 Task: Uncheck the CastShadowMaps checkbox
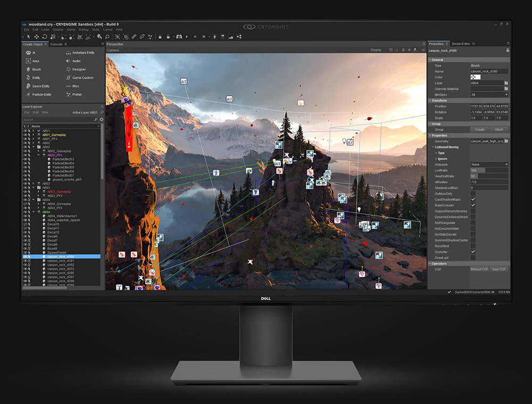(473, 199)
